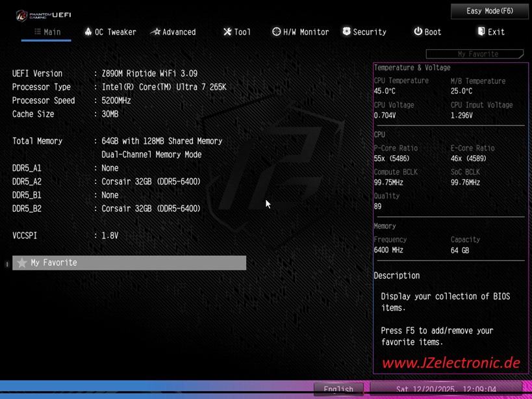Select the Exit tab
532x399 pixels.
pyautogui.click(x=491, y=32)
